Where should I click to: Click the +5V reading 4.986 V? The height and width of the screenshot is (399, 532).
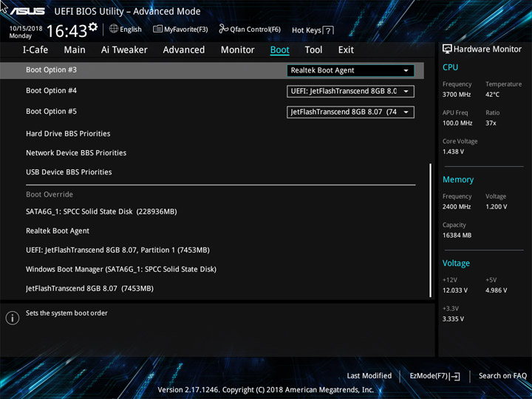click(497, 290)
